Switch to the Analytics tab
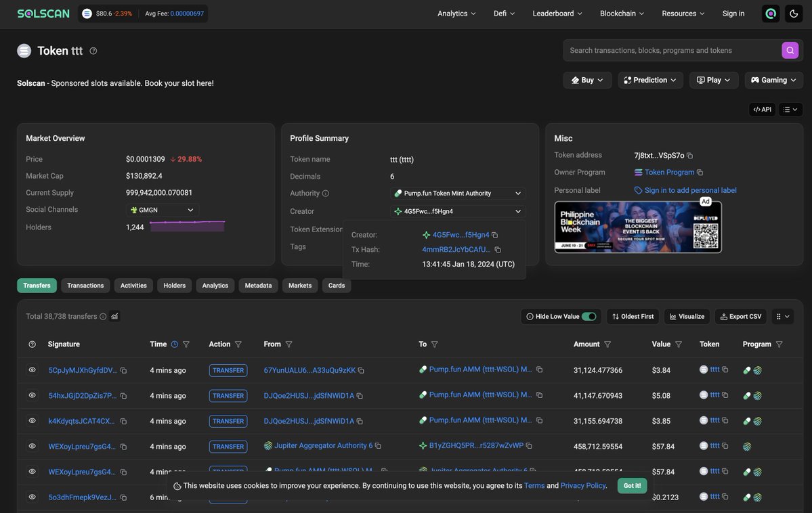Image resolution: width=812 pixels, height=513 pixels. click(215, 286)
